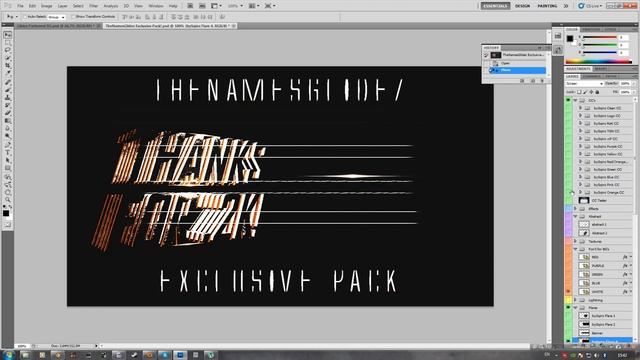Click the CS Live button

590,6
